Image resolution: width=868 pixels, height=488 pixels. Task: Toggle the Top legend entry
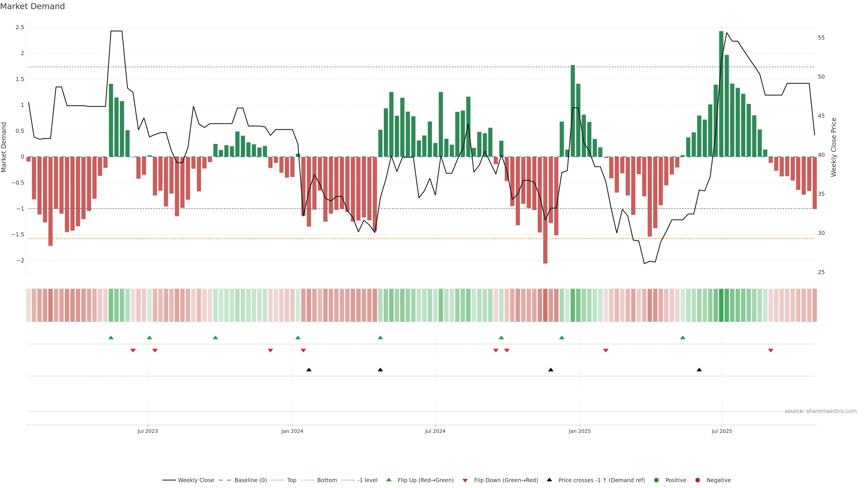[x=291, y=480]
